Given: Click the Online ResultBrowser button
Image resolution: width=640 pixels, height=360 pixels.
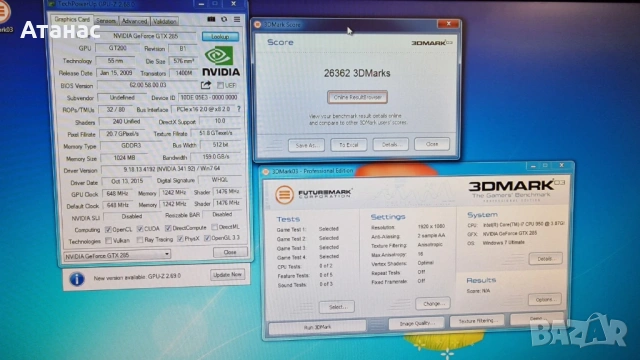Looking at the screenshot, I should (357, 97).
